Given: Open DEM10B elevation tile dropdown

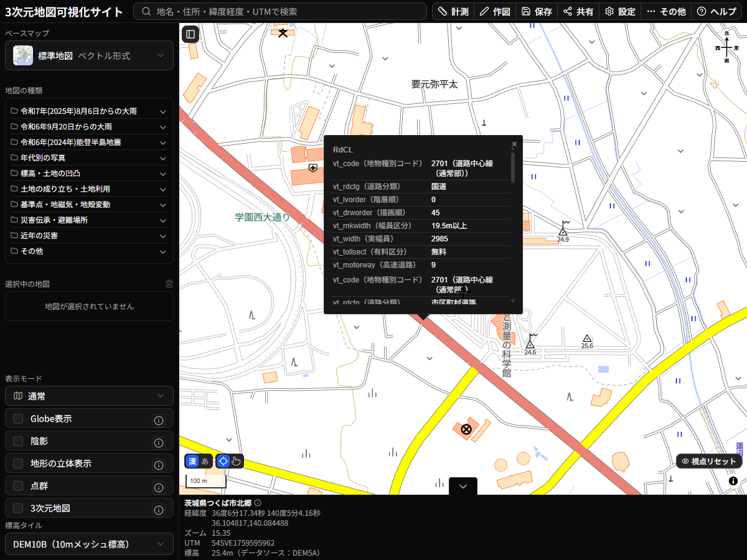Looking at the screenshot, I should click(x=89, y=544).
